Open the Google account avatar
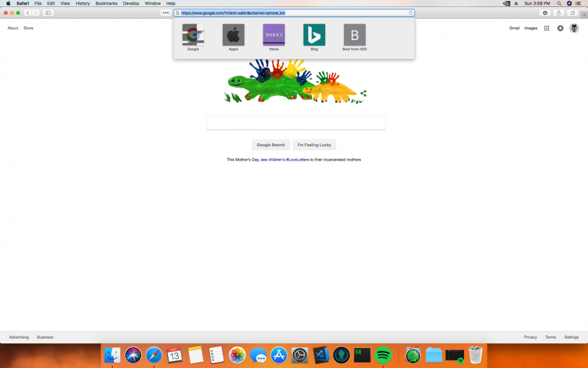Viewport: 588px width, 368px height. click(574, 28)
